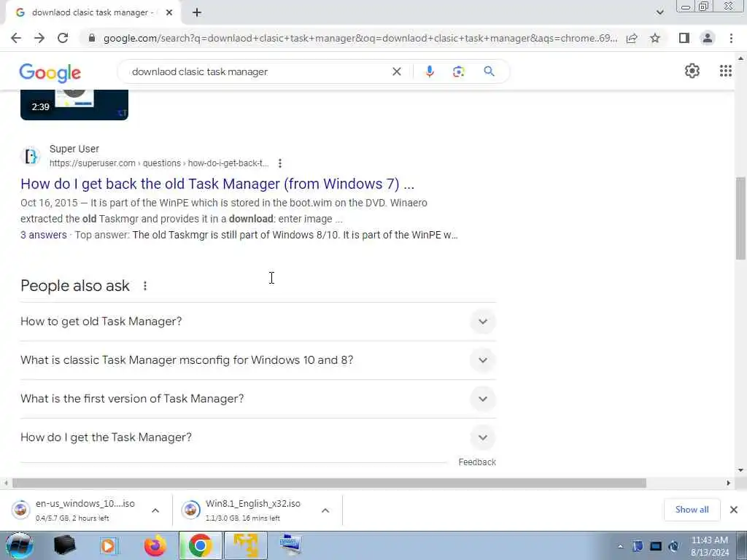Open the Chrome side panel icon
The height and width of the screenshot is (560, 747).
pyautogui.click(x=684, y=38)
